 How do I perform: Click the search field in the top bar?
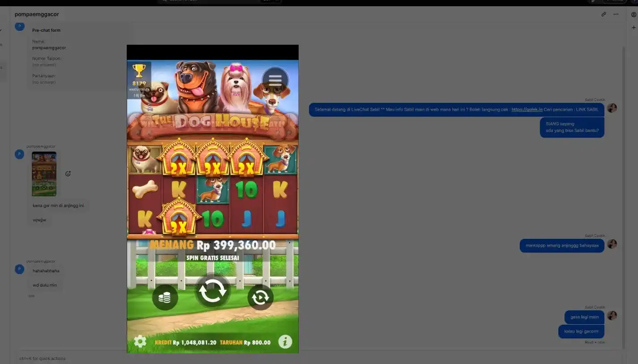tap(219, 1)
